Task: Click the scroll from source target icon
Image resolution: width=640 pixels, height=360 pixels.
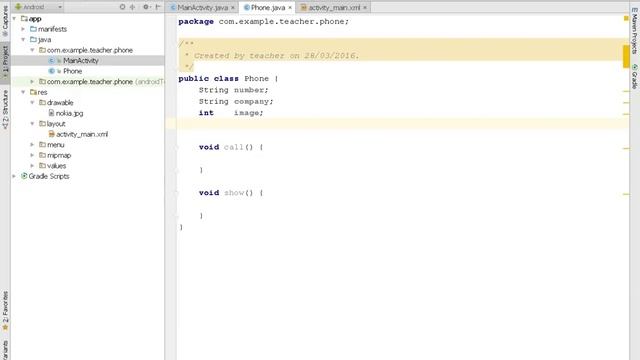Action: coord(122,7)
